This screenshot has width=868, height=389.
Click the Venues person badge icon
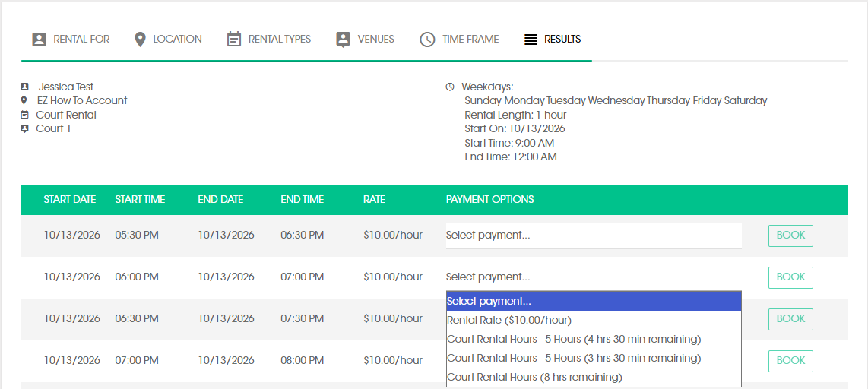pos(344,40)
